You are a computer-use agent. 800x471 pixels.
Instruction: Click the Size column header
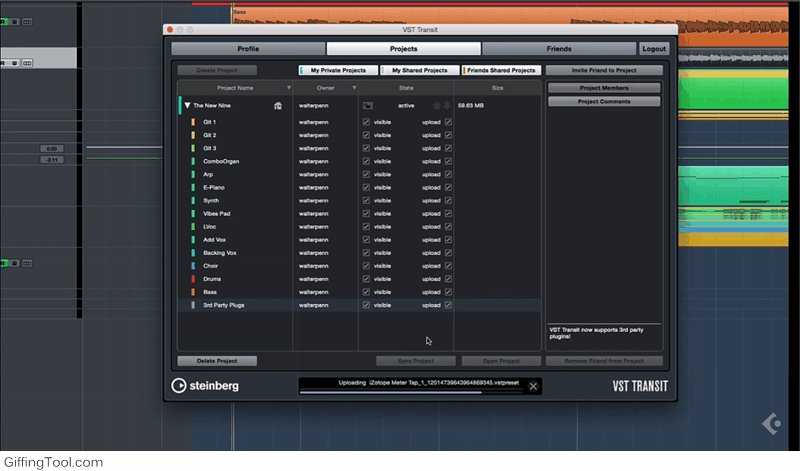[x=497, y=88]
